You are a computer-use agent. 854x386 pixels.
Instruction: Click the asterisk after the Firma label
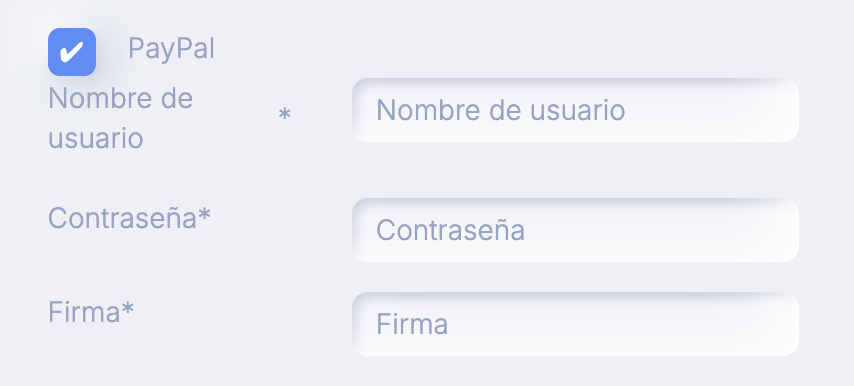[x=127, y=308]
